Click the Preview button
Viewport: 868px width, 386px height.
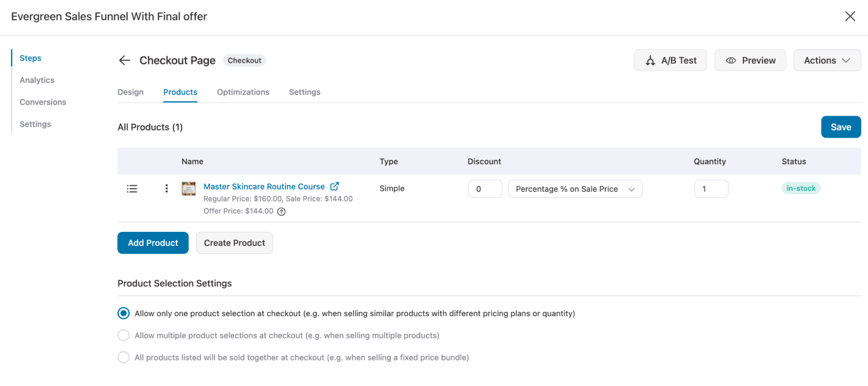750,60
